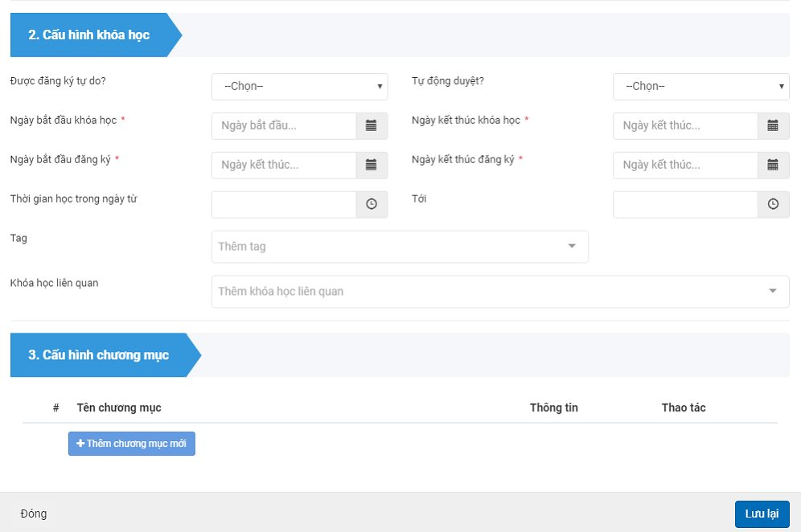Screen dimensions: 801x532
Task: Open calendar picker for Ngày kết thúc đăng ký
Action: (773, 165)
